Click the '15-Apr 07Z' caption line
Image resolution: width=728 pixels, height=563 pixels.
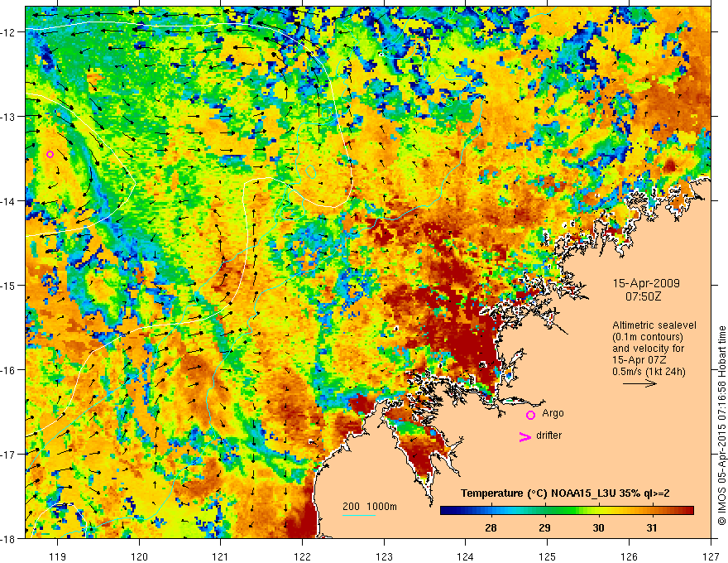(637, 360)
